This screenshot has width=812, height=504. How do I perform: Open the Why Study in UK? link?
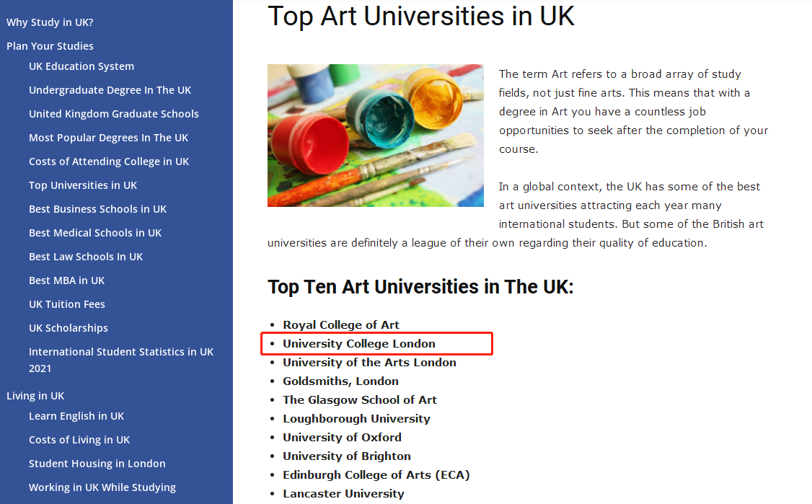click(50, 22)
